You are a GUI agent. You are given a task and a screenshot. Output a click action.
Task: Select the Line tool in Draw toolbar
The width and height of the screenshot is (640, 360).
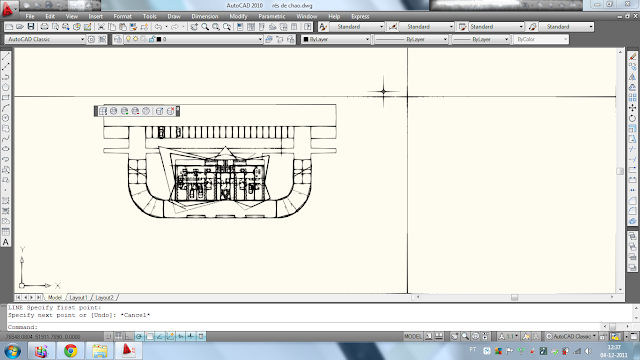click(x=6, y=56)
